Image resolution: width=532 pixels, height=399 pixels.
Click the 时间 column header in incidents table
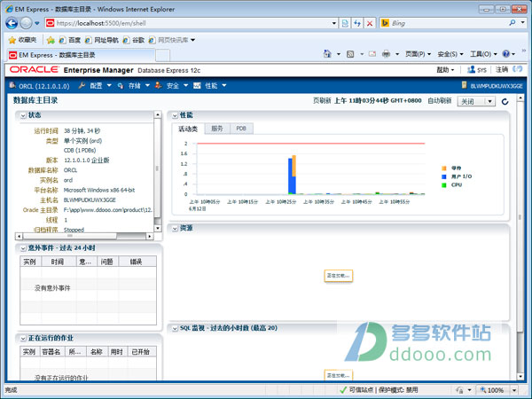(x=58, y=262)
